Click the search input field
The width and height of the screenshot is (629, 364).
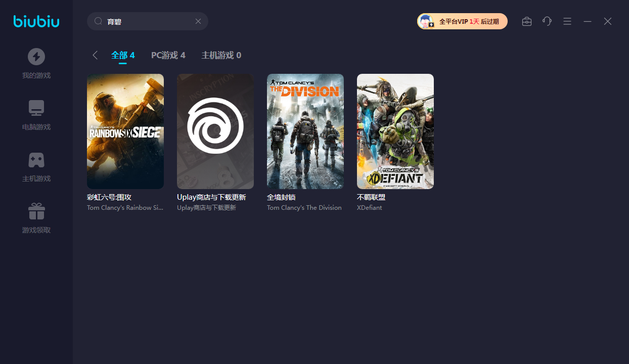(149, 21)
